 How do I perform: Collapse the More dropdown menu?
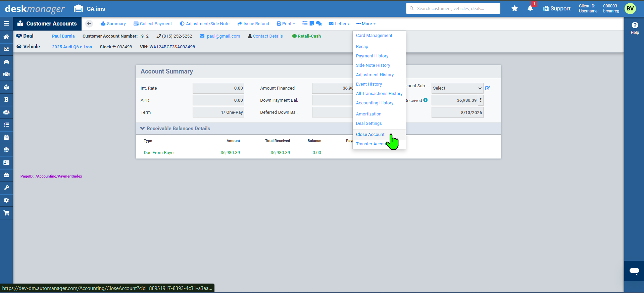[366, 23]
